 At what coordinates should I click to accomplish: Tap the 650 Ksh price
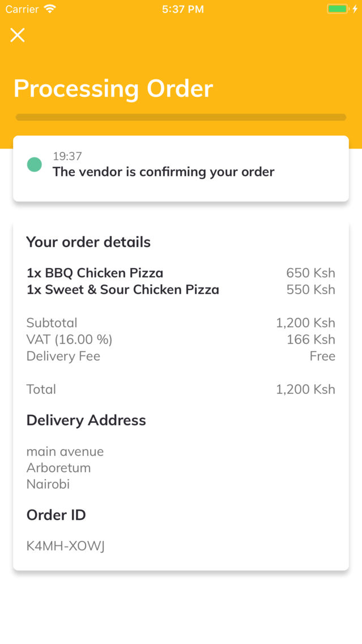pyautogui.click(x=310, y=273)
